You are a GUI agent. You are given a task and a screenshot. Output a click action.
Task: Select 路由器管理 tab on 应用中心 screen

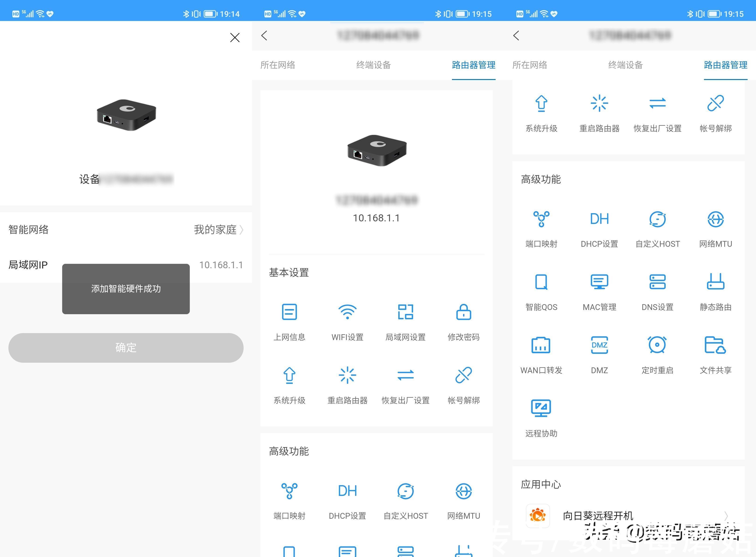coord(726,65)
